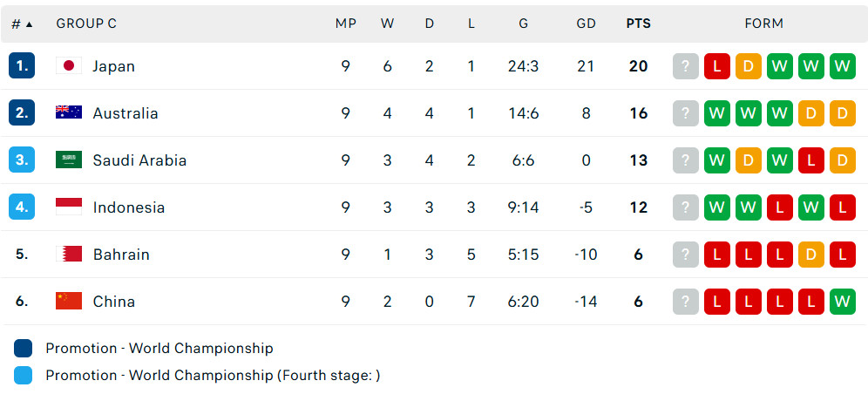Click the Japan flag icon
The width and height of the screenshot is (868, 401).
(69, 66)
